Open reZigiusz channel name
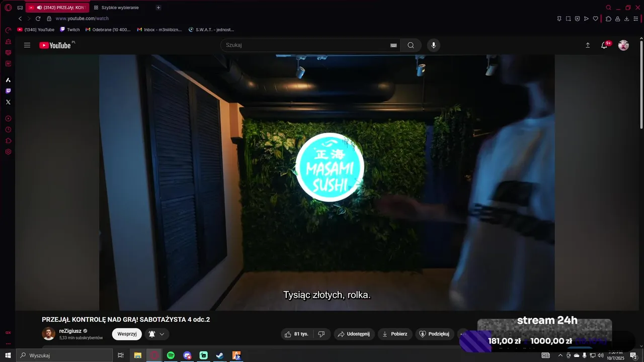Viewport: 644px width, 362px height. 70,331
